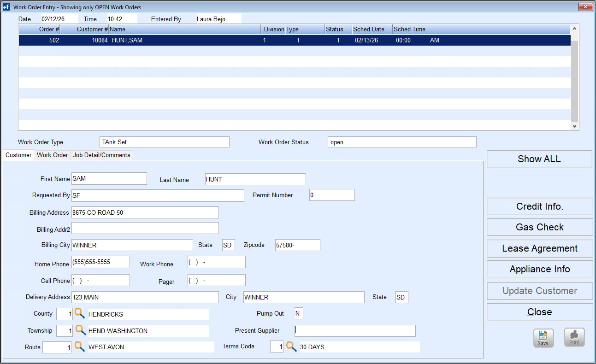
Task: Click the Name column header
Action: tap(185, 29)
